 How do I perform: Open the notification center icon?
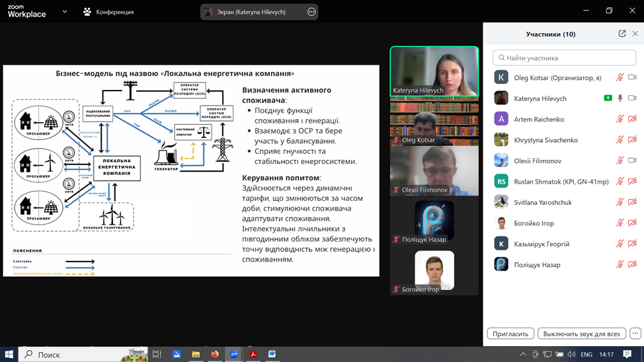click(627, 354)
